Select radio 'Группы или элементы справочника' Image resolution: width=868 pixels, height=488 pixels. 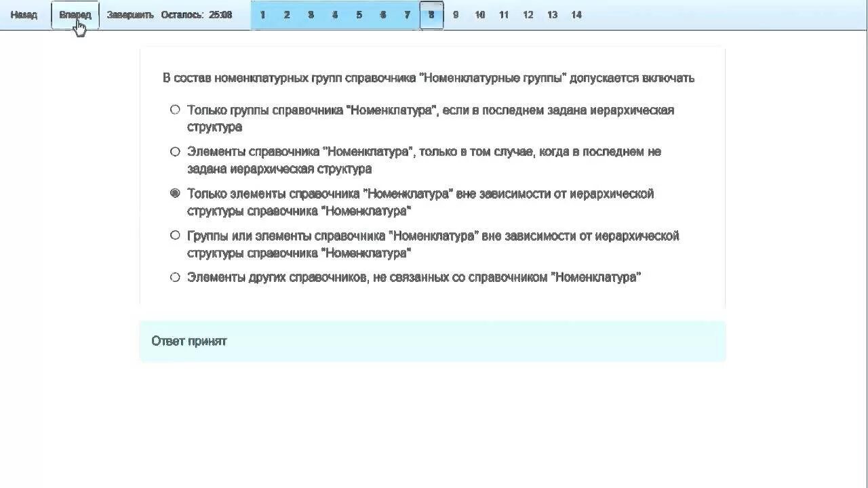[175, 235]
